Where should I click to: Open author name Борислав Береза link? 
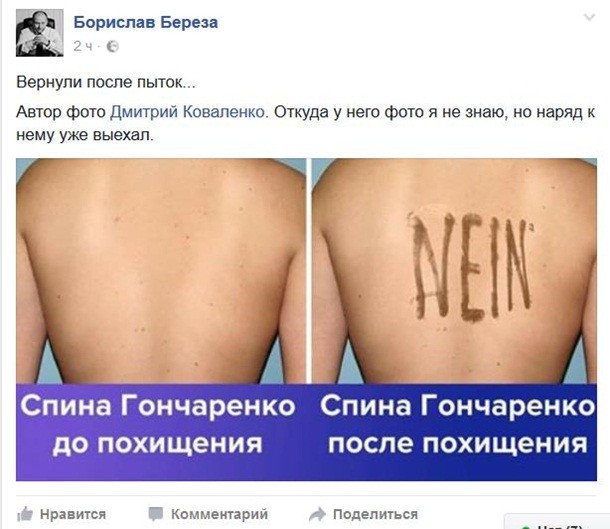(146, 22)
